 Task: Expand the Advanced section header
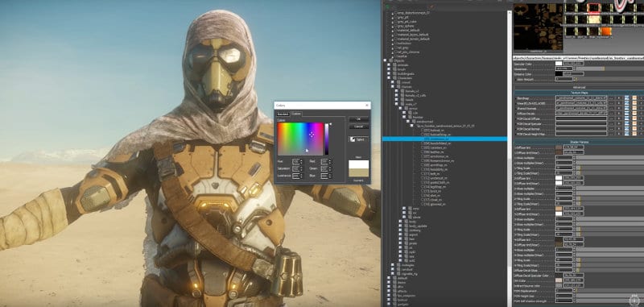579,87
